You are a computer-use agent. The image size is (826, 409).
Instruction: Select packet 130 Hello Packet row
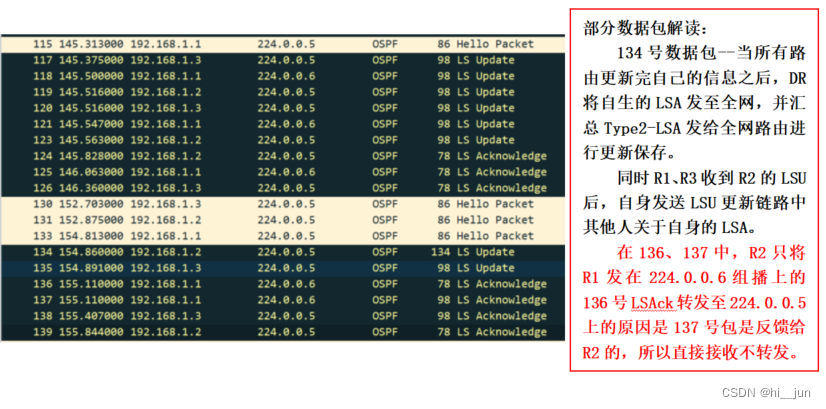click(283, 204)
